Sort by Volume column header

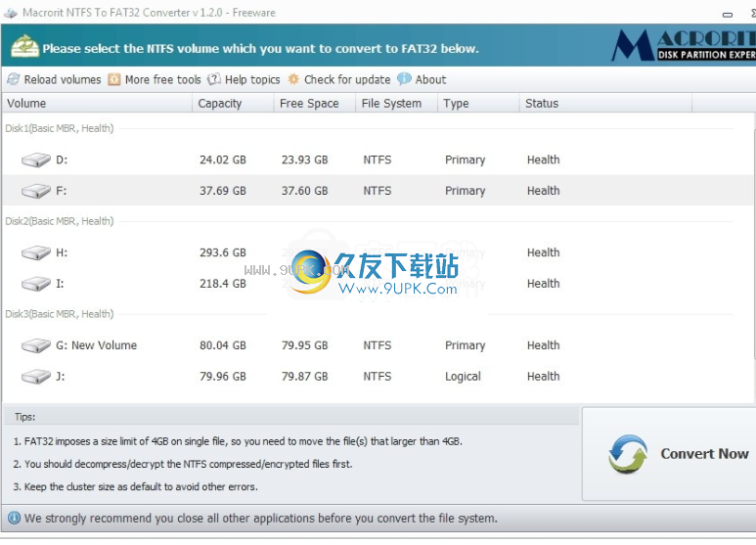pos(98,103)
